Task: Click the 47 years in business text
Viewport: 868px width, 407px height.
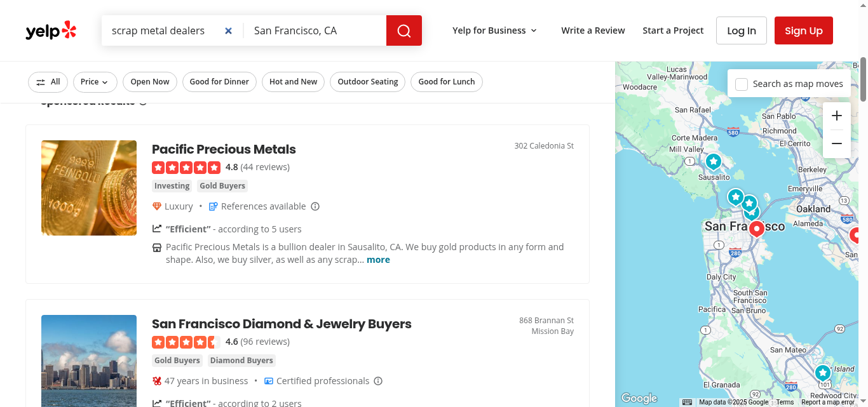Action: (x=206, y=381)
